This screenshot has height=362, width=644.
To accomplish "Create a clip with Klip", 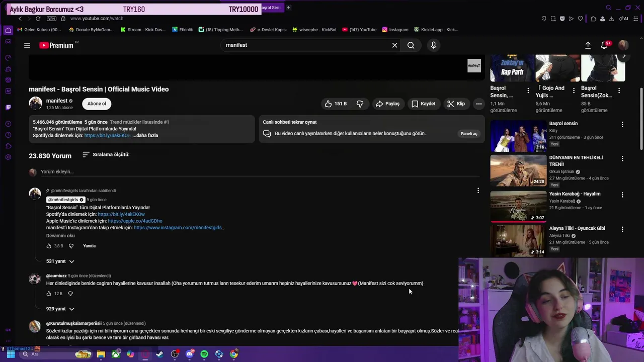I will pyautogui.click(x=456, y=104).
